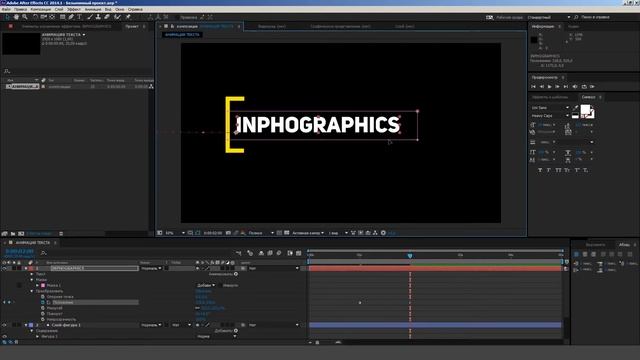Select the Puppet Pin tool
The width and height of the screenshot is (640, 360).
[128, 17]
